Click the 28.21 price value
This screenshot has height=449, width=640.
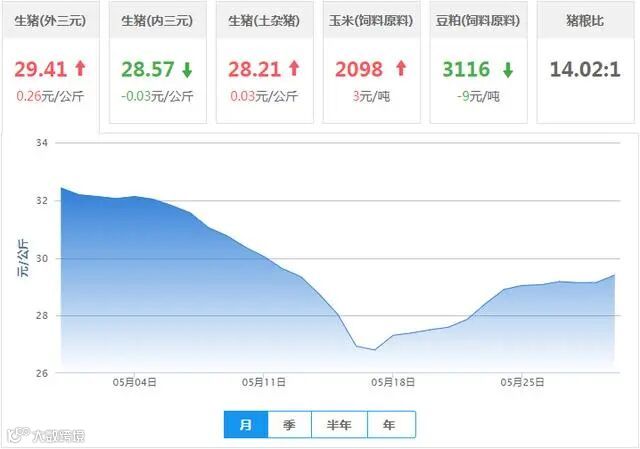point(254,69)
